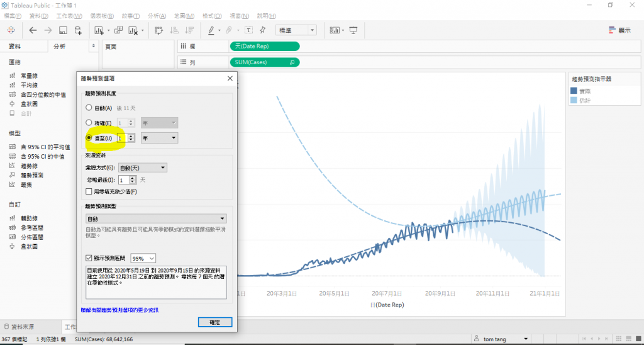Enable the 用零填充缺少值 checkbox

click(x=89, y=191)
